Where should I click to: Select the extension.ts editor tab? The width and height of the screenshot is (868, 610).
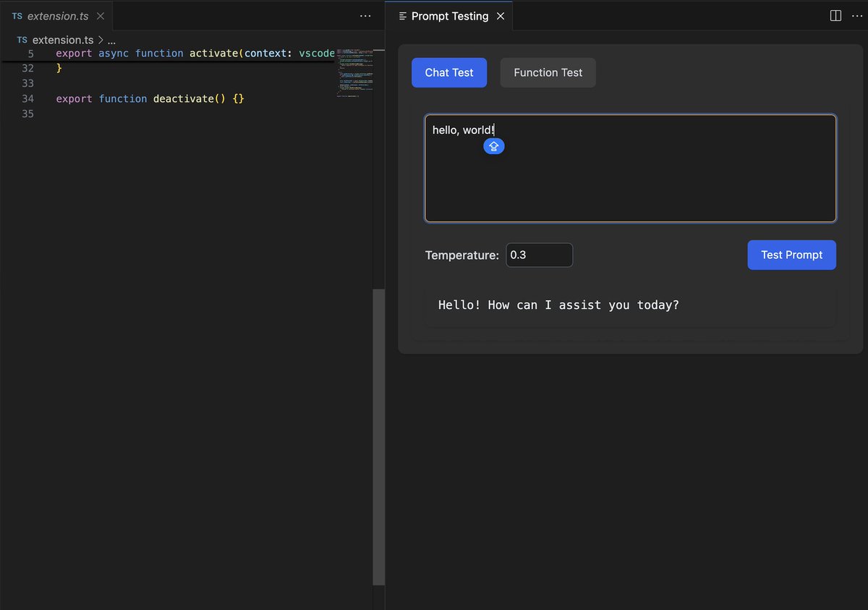pyautogui.click(x=58, y=16)
